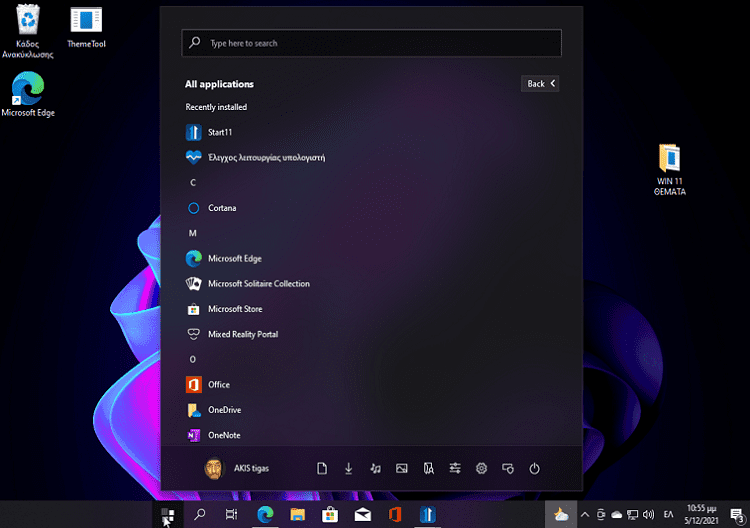The width and height of the screenshot is (750, 528).
Task: Open AKIS tigas user account menu
Action: pos(236,469)
